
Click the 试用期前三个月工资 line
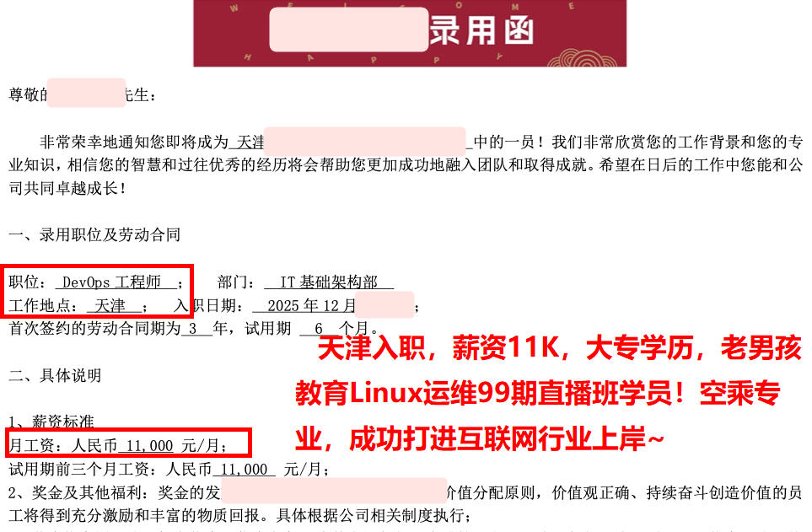[x=169, y=469]
